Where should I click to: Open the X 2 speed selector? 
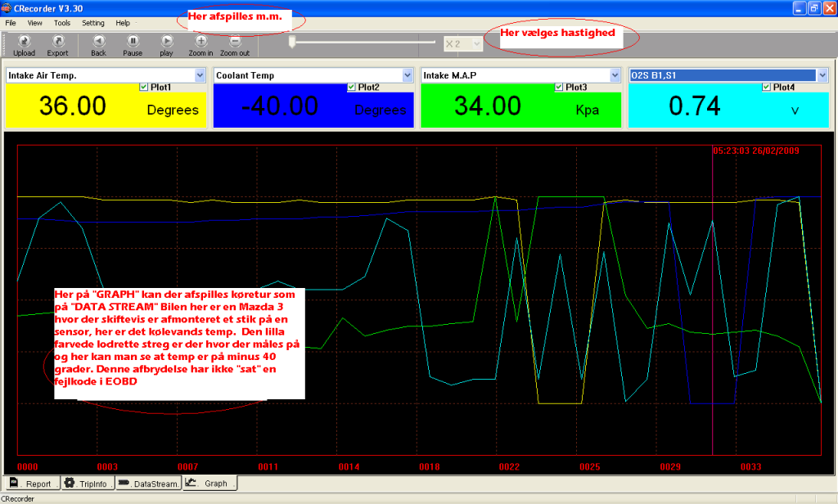click(x=476, y=43)
